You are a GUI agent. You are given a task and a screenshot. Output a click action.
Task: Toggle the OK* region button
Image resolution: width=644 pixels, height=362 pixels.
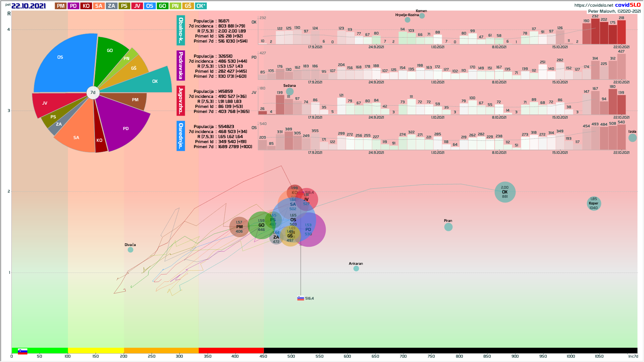click(201, 6)
